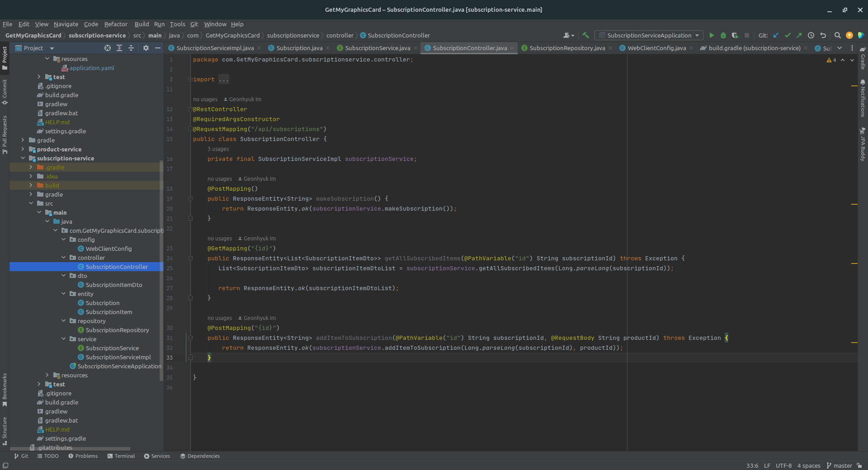
Task: Click Git update project arrow icon
Action: 776,35
